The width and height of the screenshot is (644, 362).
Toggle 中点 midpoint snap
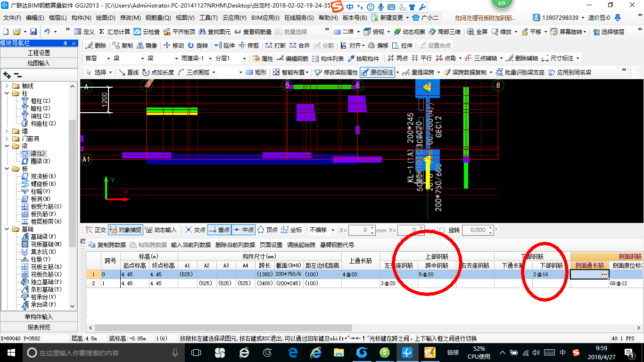tap(243, 230)
